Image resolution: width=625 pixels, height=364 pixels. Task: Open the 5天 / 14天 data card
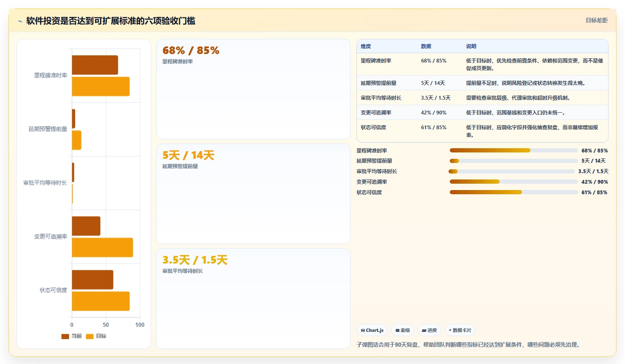[253, 194]
